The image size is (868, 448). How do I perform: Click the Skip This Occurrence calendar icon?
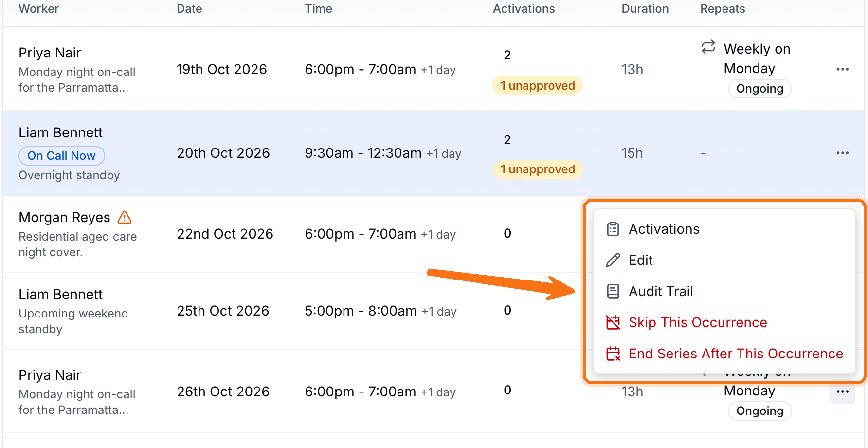click(613, 322)
